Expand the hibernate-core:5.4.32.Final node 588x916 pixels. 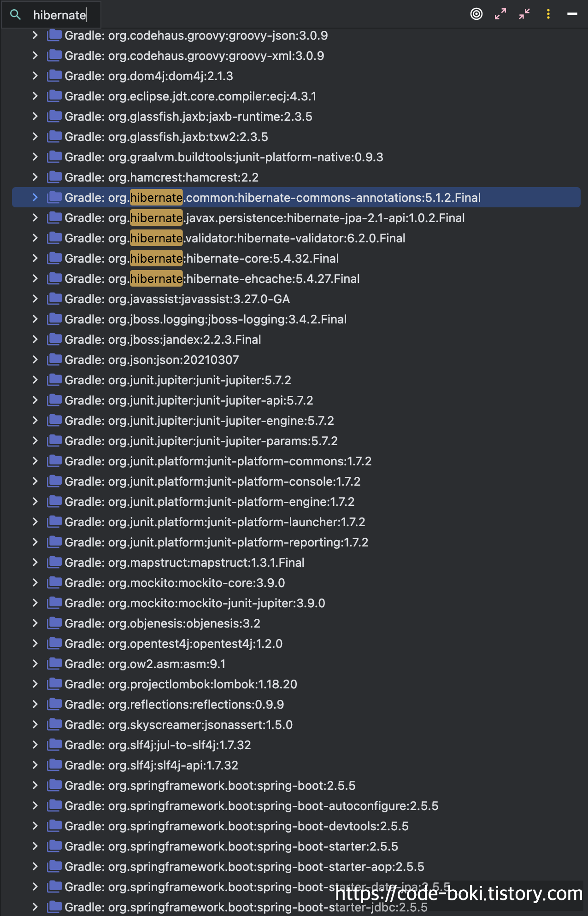(35, 258)
